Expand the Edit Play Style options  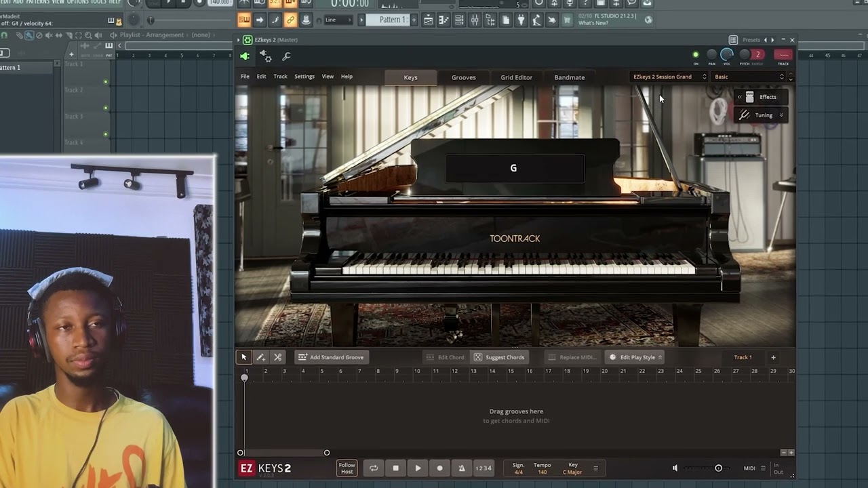[659, 357]
